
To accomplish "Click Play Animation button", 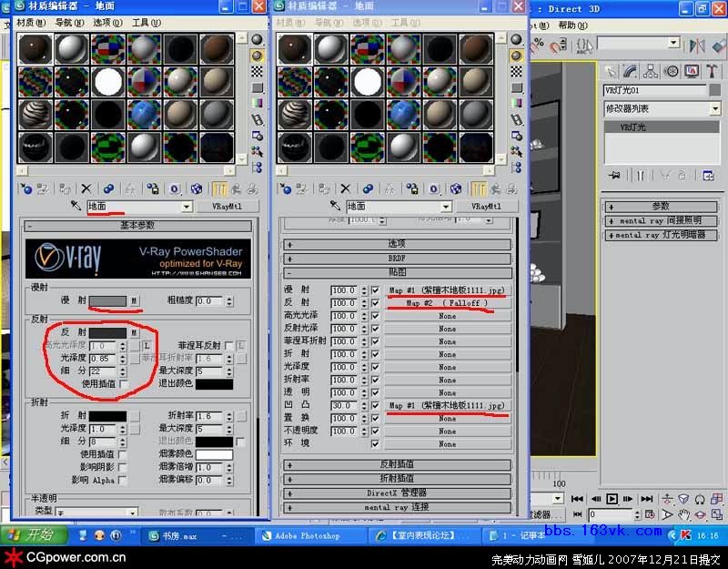I will [612, 499].
